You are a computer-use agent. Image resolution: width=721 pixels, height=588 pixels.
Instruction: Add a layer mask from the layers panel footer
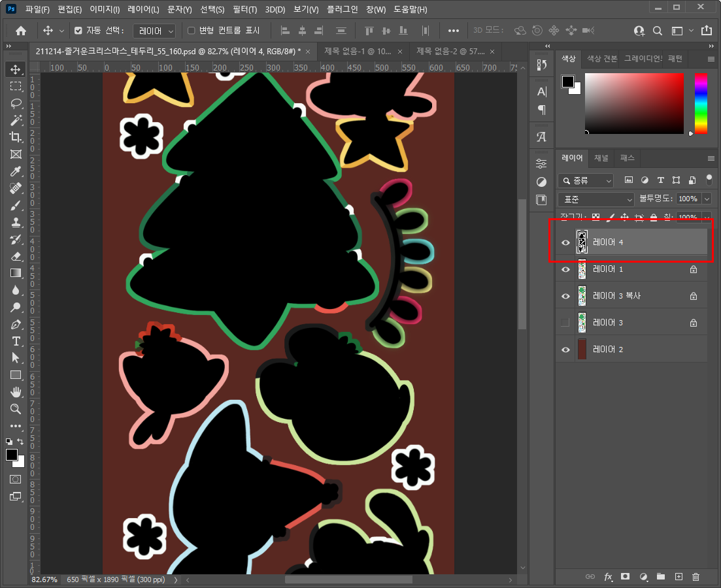(x=625, y=576)
